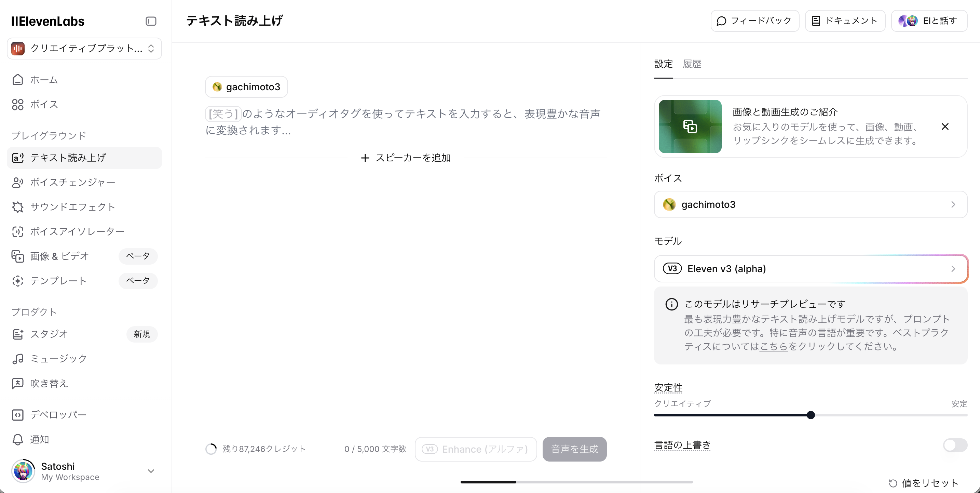This screenshot has width=980, height=493.
Task: Open gachimoto3 voice selector in settings
Action: 810,204
